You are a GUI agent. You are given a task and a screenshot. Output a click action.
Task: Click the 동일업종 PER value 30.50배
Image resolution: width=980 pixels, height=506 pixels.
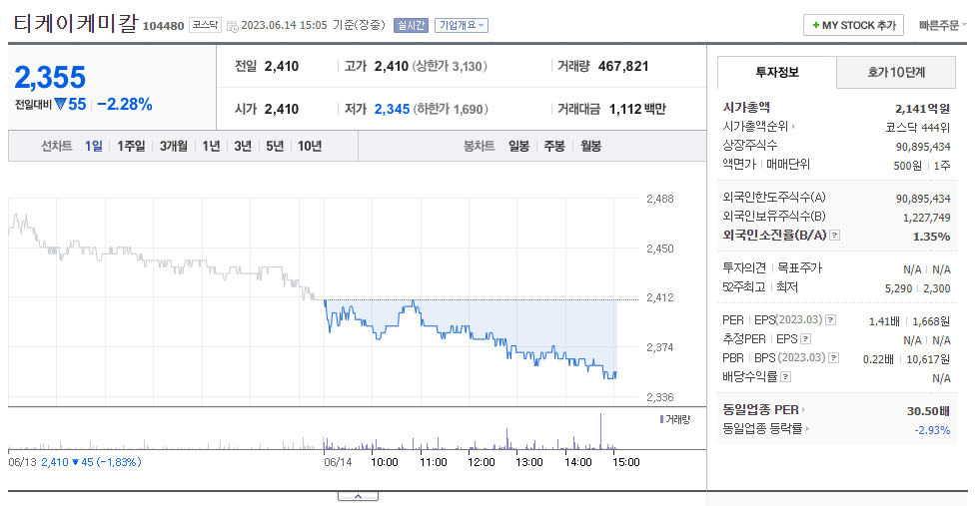point(929,411)
